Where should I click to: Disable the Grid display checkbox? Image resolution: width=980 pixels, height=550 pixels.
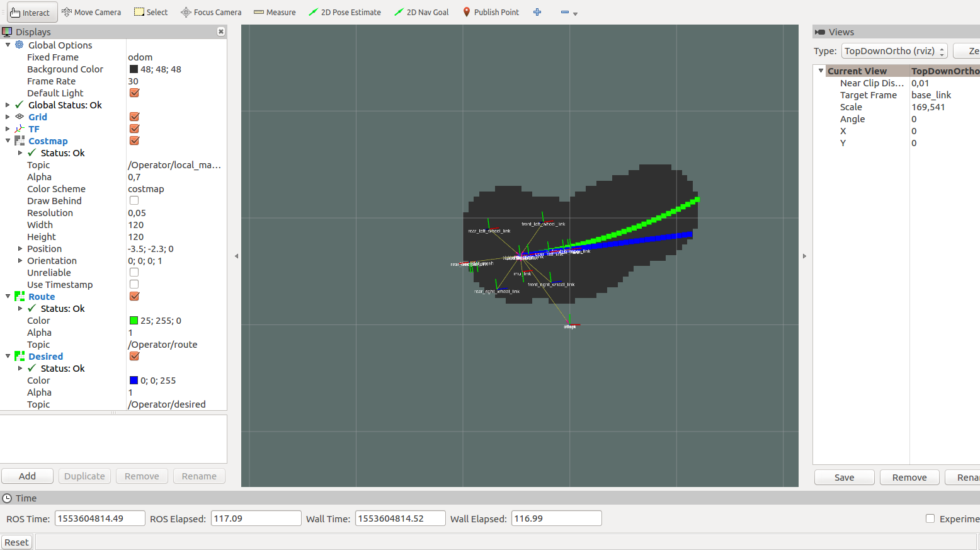(x=134, y=117)
